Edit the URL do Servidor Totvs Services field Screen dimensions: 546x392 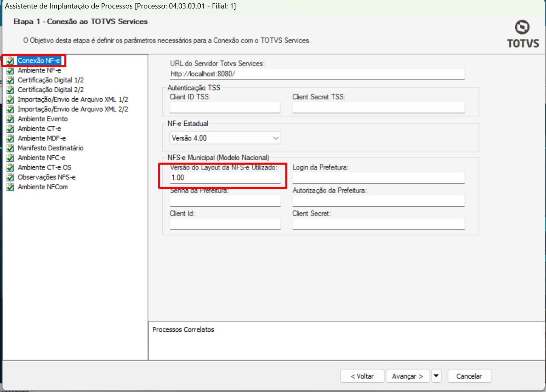point(317,74)
